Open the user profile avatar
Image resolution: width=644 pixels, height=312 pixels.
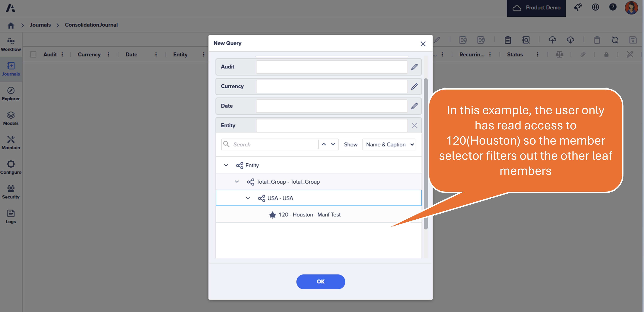(631, 8)
